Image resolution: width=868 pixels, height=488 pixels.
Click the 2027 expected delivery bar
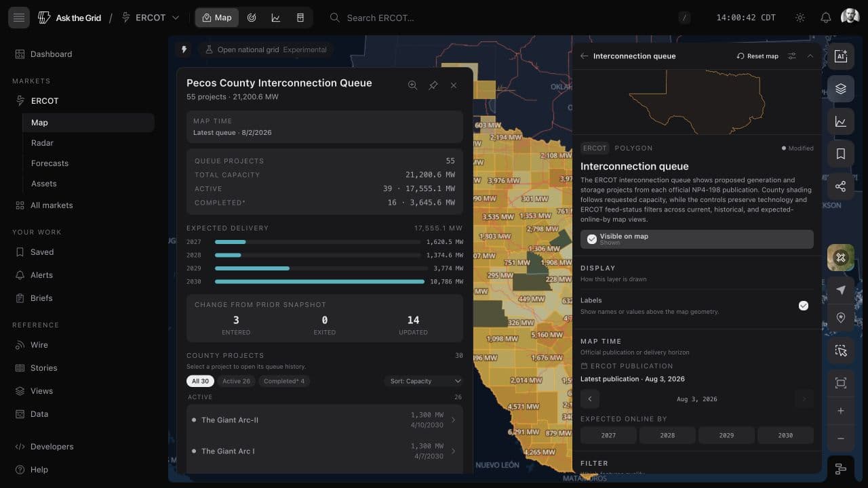pos(230,241)
